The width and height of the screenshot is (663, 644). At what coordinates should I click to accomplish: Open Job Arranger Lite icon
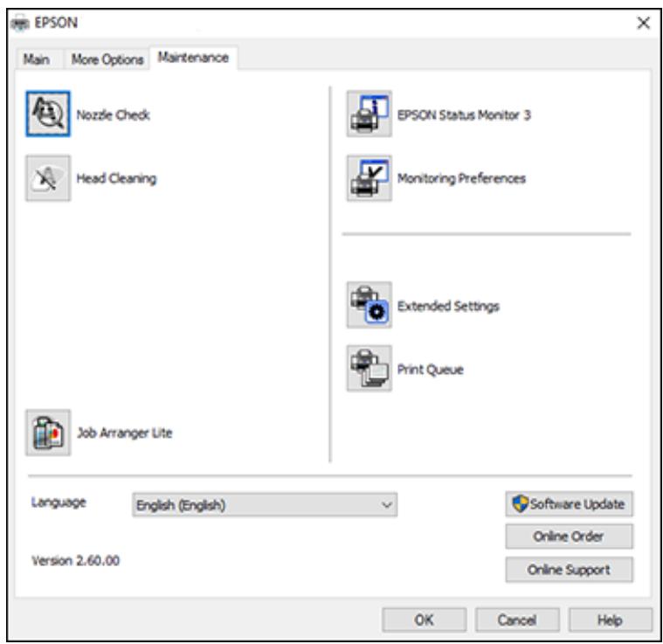click(x=48, y=433)
